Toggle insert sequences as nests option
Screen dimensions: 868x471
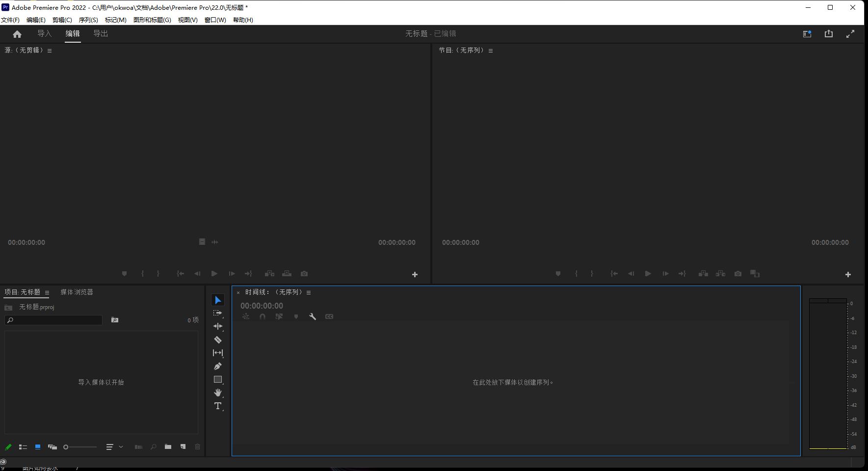point(246,316)
